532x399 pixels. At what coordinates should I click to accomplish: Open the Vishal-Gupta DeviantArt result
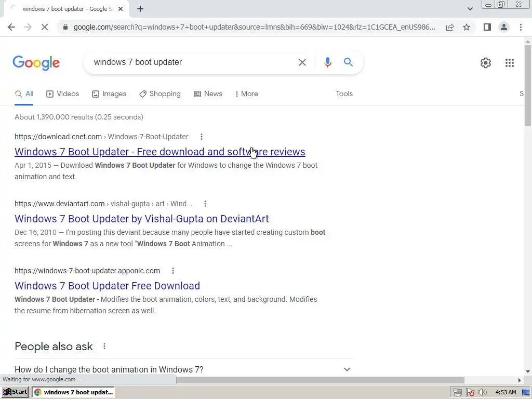[141, 219]
